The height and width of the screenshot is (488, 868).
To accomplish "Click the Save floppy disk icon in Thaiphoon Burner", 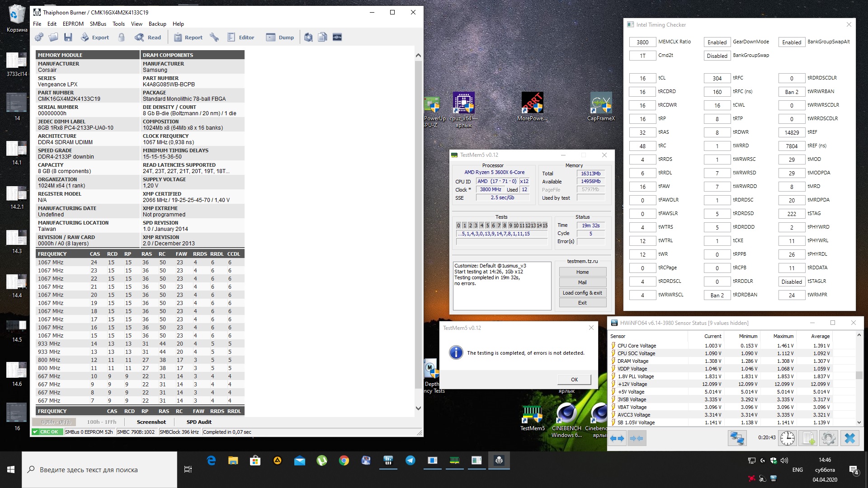I will pos(68,38).
